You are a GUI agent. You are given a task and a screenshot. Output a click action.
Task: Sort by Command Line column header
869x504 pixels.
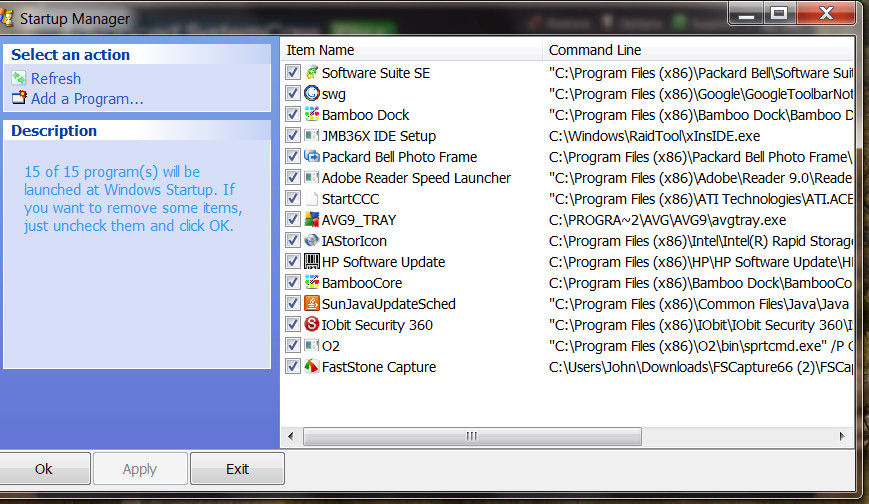coord(698,50)
